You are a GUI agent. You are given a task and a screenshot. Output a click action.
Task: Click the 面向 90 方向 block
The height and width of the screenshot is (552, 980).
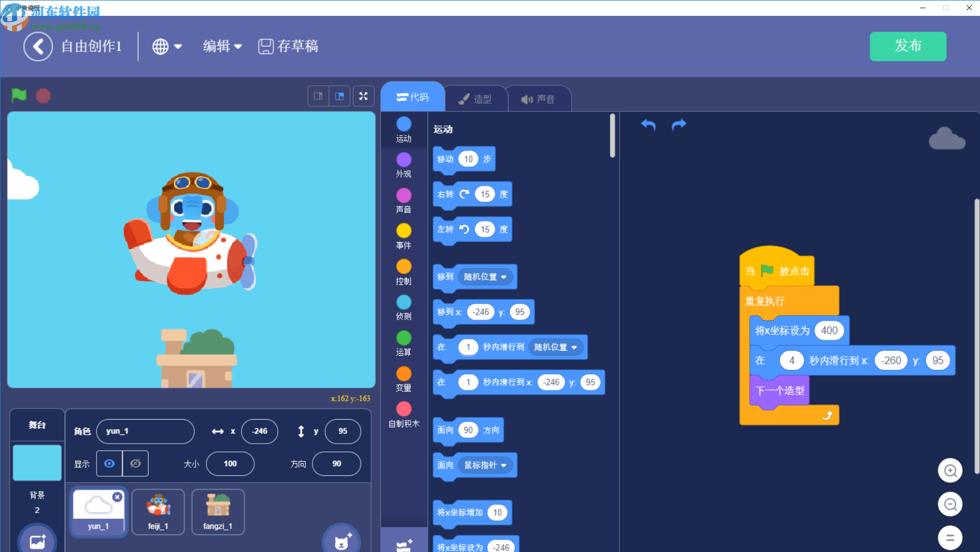(468, 430)
